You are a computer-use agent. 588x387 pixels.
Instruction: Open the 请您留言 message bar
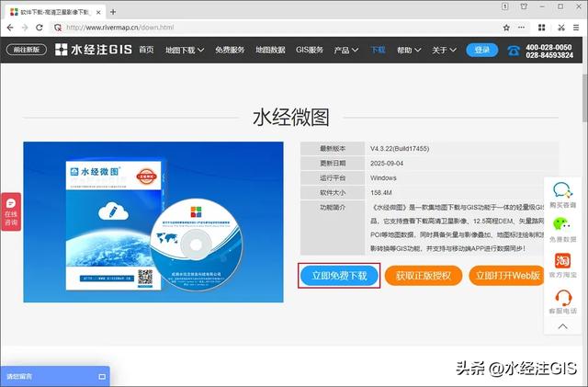point(55,376)
